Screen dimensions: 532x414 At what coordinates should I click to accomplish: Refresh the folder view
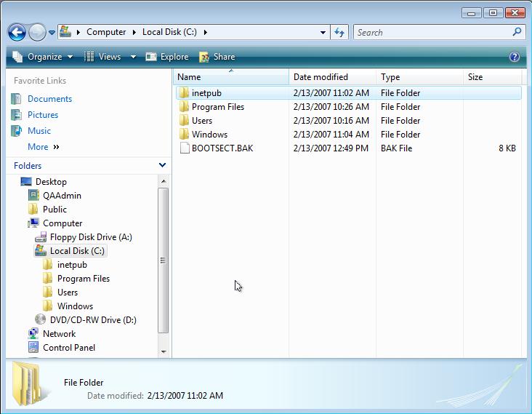(x=339, y=32)
